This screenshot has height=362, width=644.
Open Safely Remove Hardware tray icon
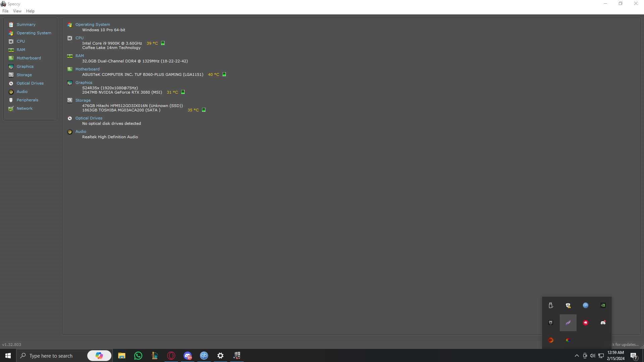click(x=551, y=305)
